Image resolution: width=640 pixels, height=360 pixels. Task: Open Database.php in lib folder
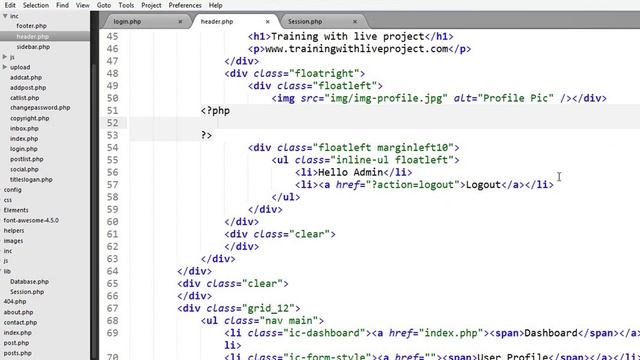tap(29, 281)
